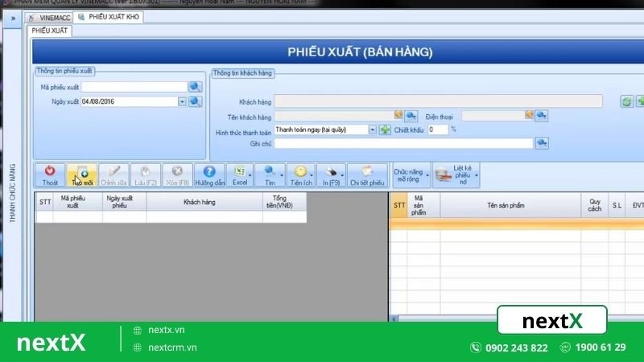This screenshot has height=362, width=644.
Task: Expand the Tiện ích dropdown arrow
Action: click(x=312, y=175)
